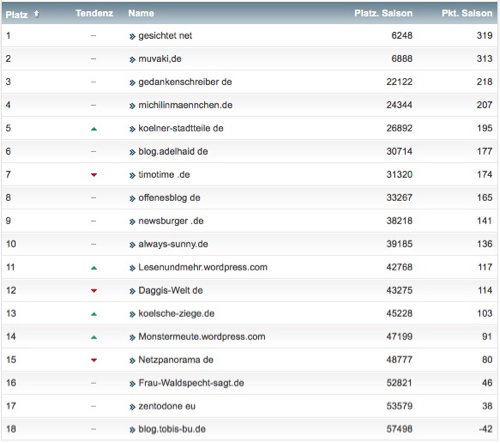Open the blog.tobis-bu.de link

172,429
